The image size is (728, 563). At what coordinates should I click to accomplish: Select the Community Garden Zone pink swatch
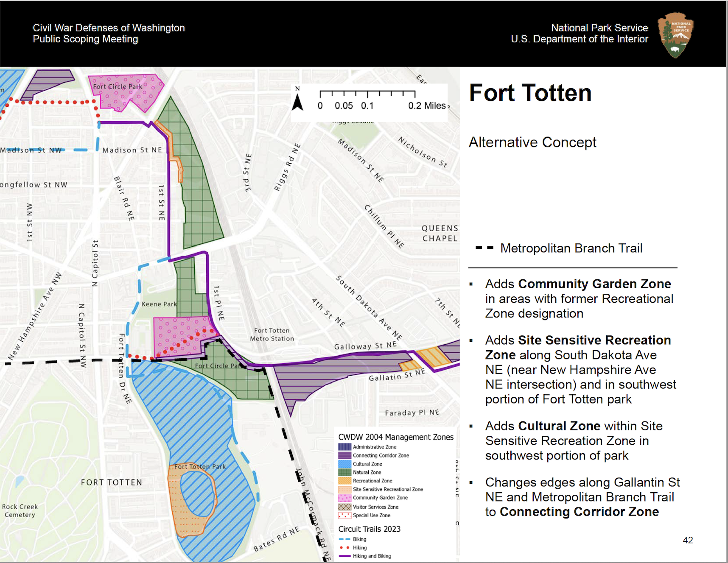[x=344, y=498]
